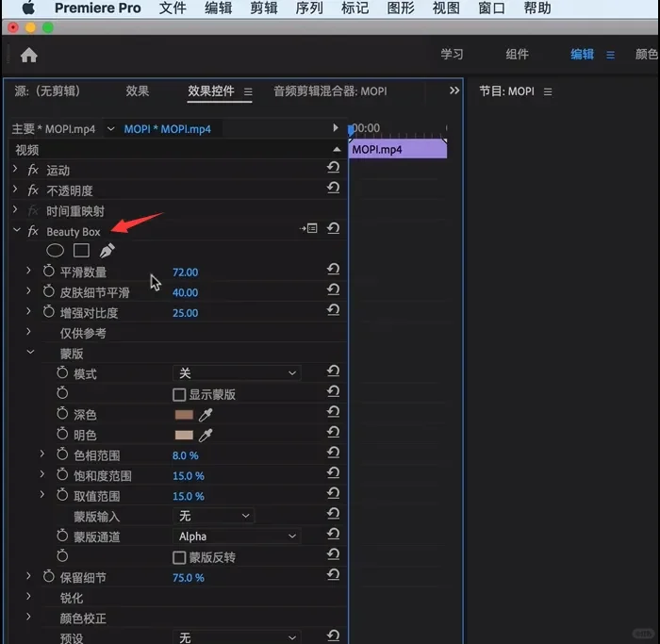Reset the 取值范围 parameter
The width and height of the screenshot is (660, 644).
[x=334, y=493]
